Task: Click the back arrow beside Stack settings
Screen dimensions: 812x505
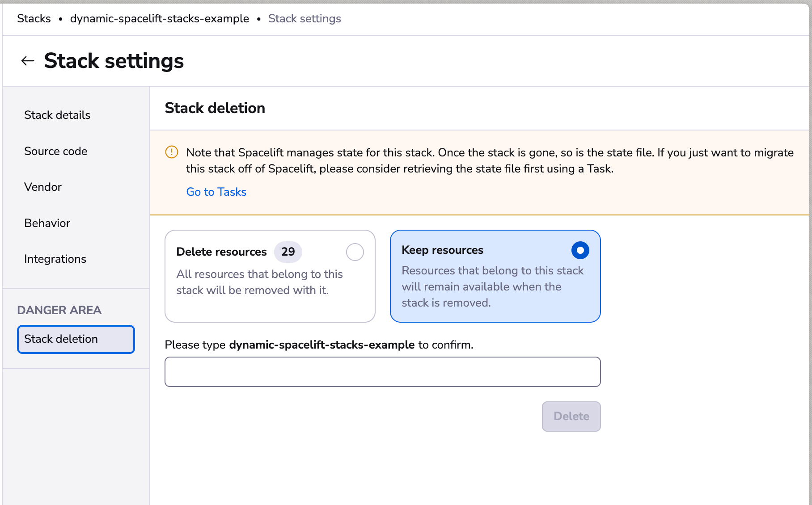Action: [x=28, y=61]
